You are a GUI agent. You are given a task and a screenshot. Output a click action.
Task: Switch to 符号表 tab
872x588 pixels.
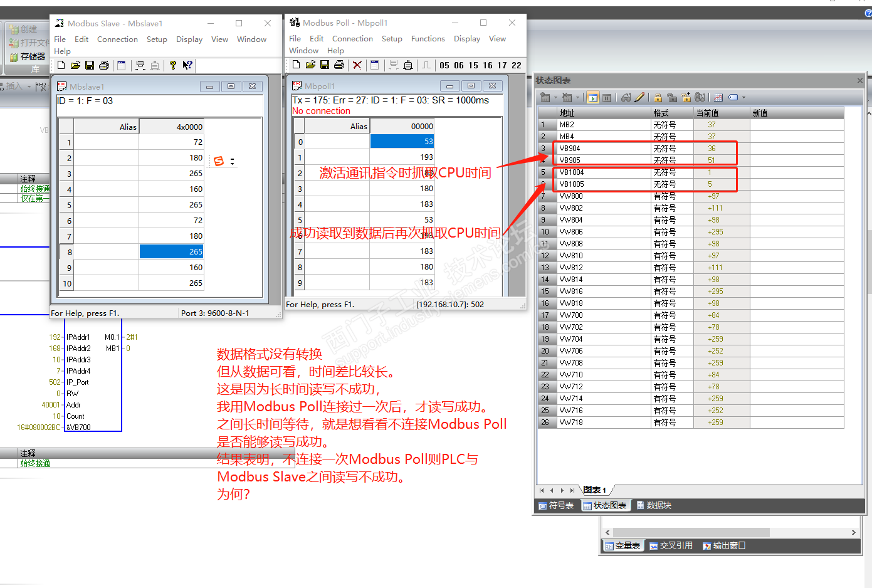[556, 505]
